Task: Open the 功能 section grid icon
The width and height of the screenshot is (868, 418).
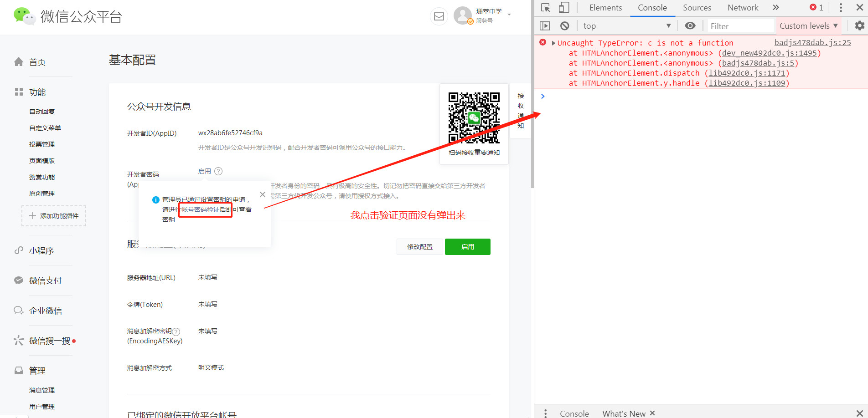Action: [x=19, y=92]
